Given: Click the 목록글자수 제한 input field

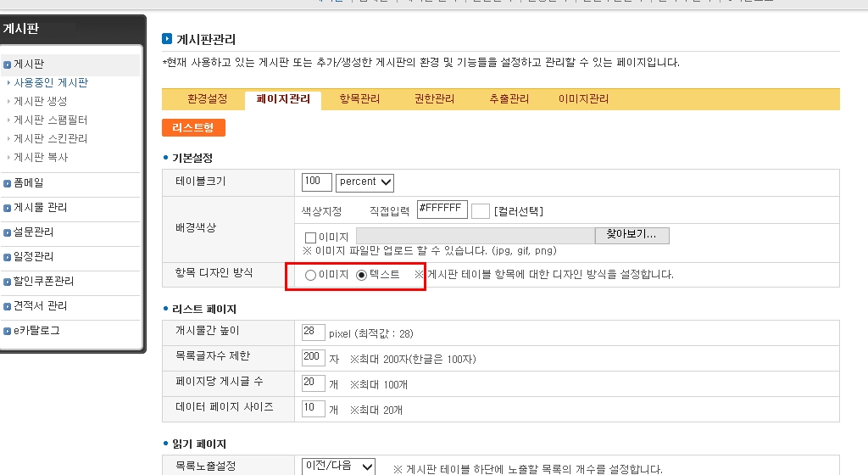Looking at the screenshot, I should (314, 357).
